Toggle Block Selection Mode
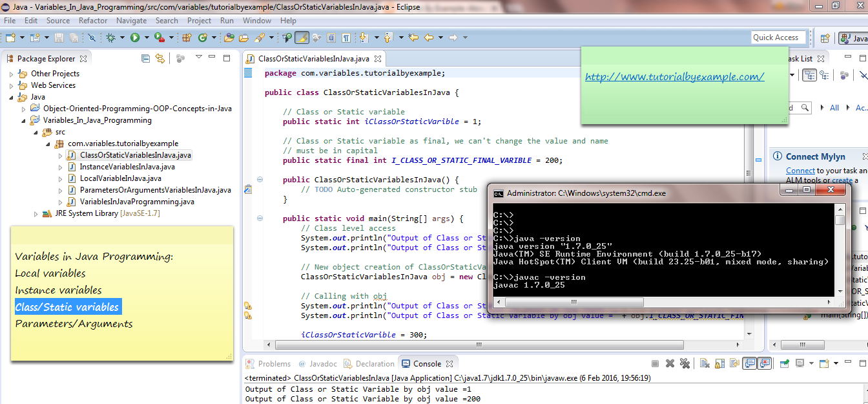This screenshot has width=868, height=404. point(331,37)
